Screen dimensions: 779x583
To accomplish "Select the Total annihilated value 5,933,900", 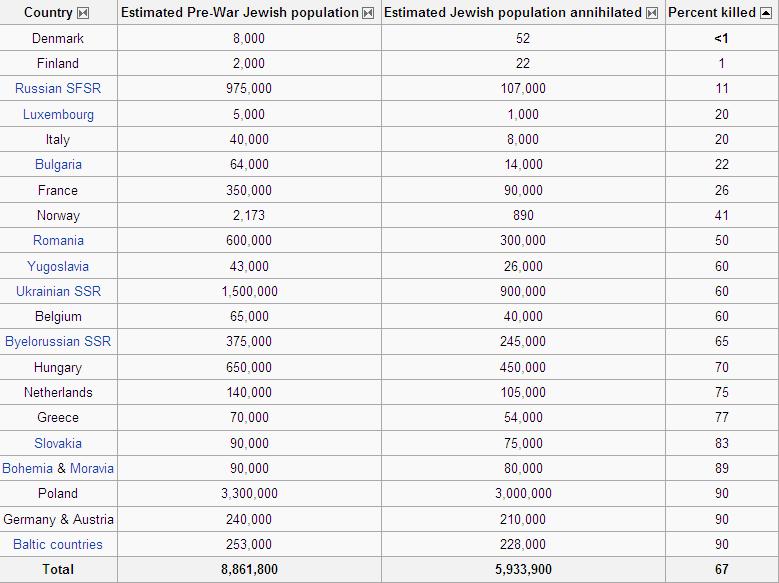I will click(x=523, y=569).
